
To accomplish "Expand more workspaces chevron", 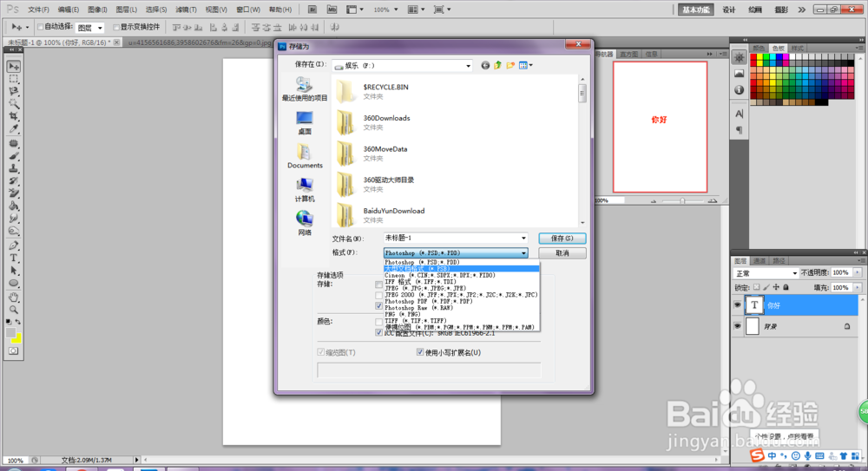I will point(801,10).
